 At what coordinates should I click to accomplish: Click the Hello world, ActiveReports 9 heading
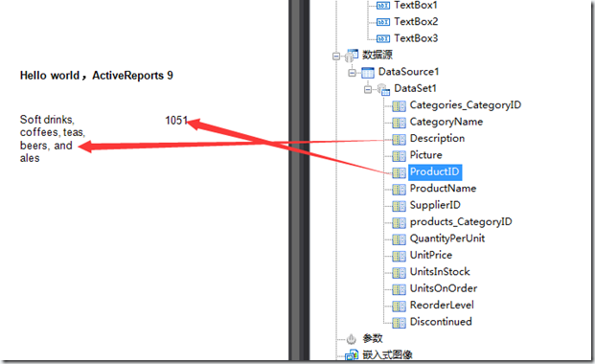[x=97, y=76]
